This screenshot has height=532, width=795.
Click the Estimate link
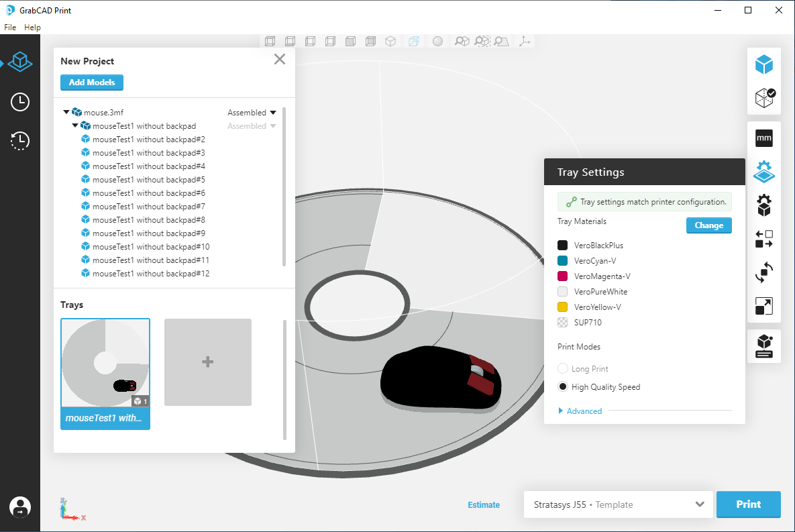484,504
